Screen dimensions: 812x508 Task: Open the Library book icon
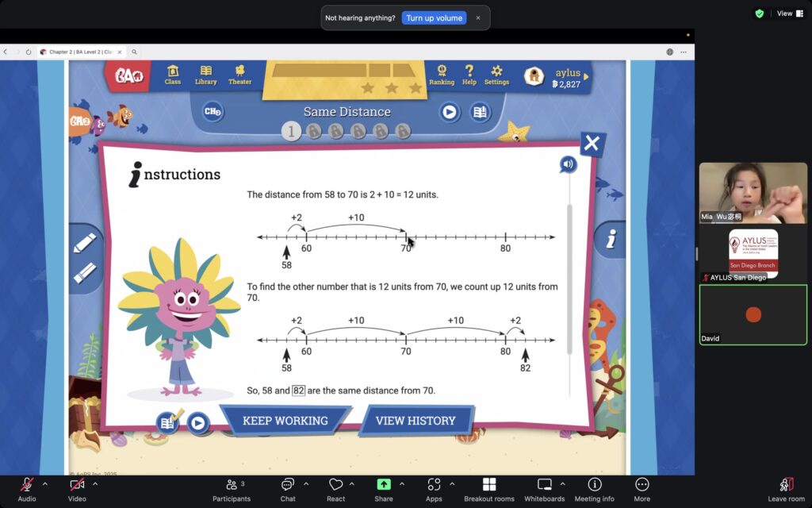206,75
